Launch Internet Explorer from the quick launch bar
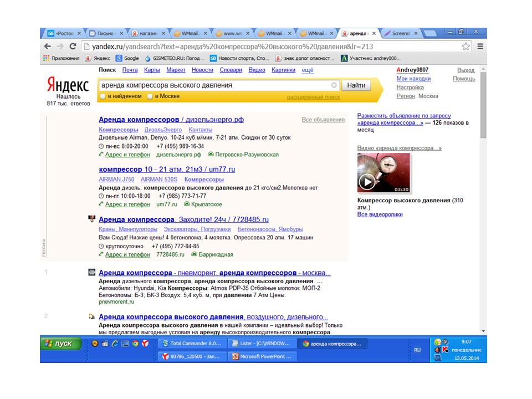The width and height of the screenshot is (532, 399). click(115, 344)
